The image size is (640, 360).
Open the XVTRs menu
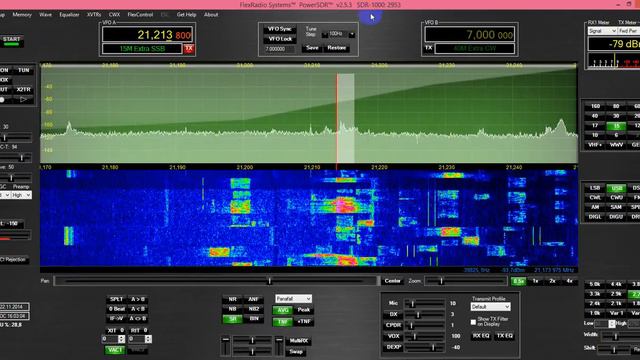(x=94, y=15)
